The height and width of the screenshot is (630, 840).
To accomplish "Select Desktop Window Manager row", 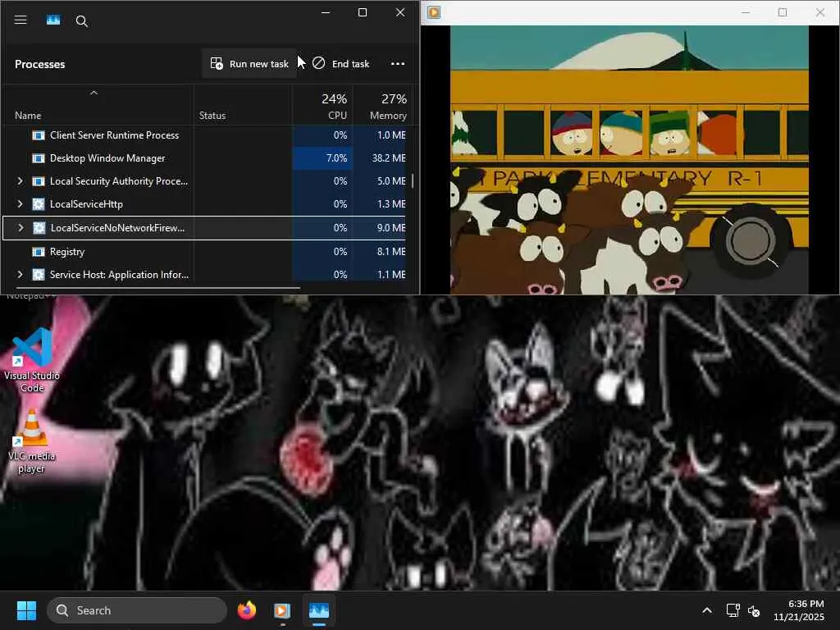I will pos(206,158).
